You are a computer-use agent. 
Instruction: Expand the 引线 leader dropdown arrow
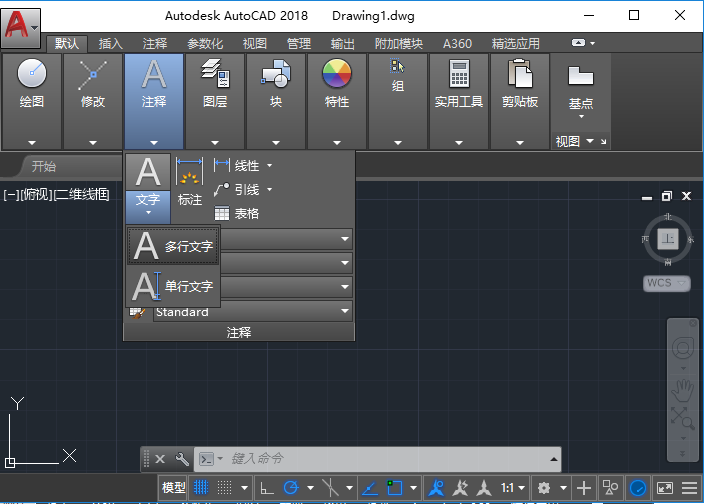(269, 190)
